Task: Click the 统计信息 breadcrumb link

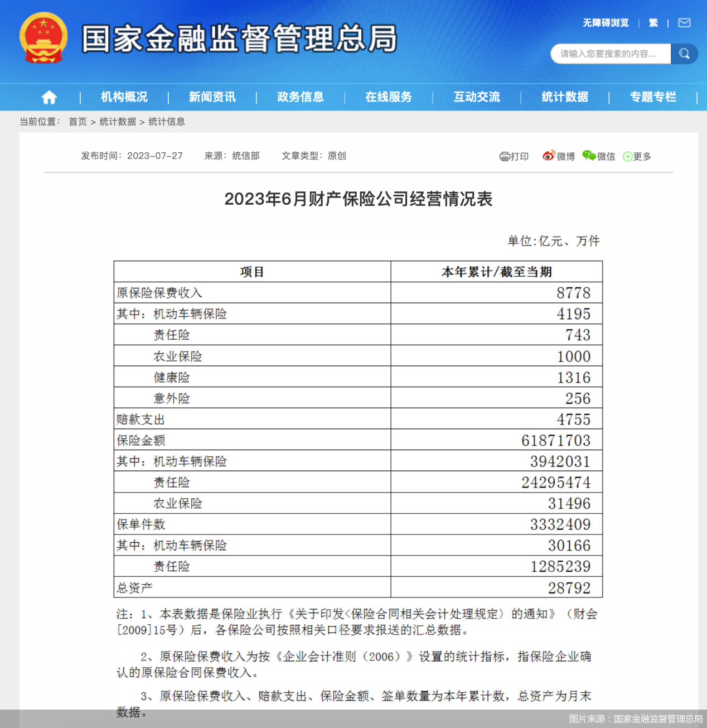Action: pos(167,122)
